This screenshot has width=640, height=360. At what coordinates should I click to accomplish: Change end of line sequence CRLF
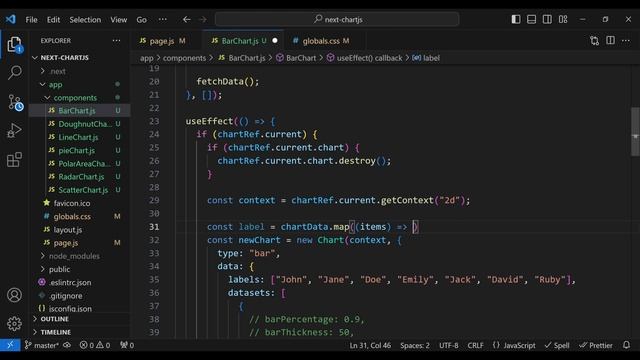pos(475,345)
